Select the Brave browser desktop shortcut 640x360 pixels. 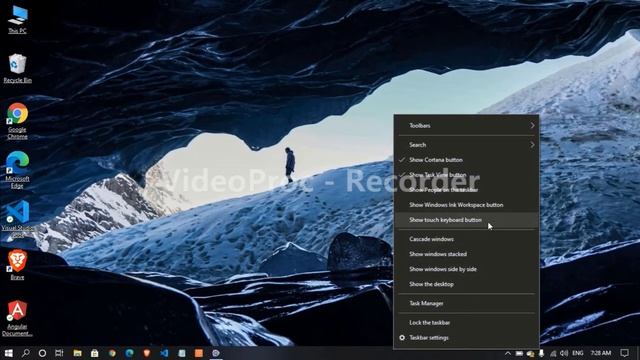click(x=17, y=265)
